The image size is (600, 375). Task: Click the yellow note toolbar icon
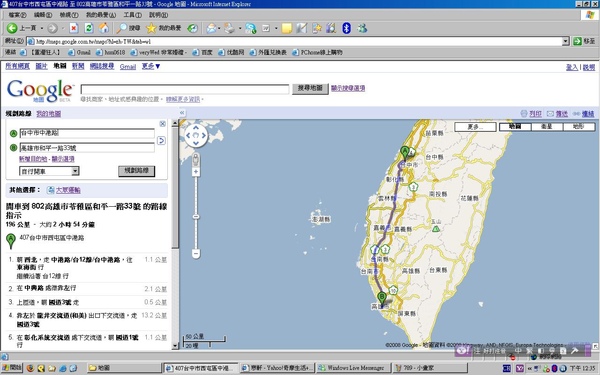click(287, 28)
